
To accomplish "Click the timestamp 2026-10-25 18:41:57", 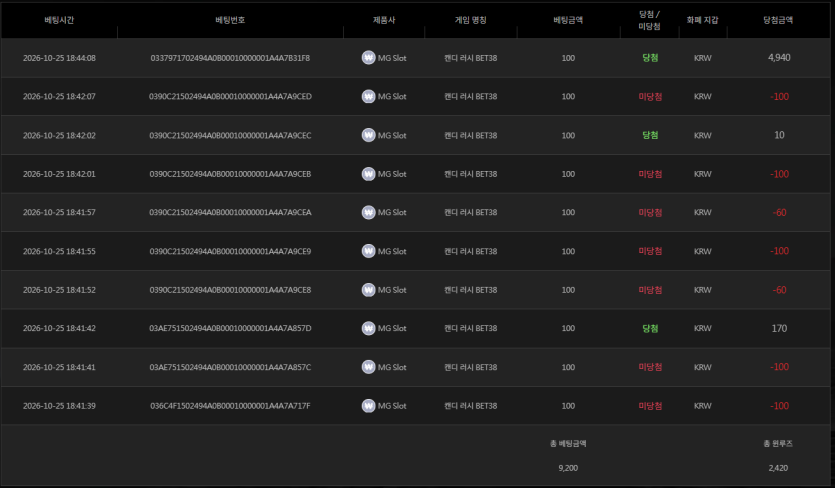I will point(59,212).
